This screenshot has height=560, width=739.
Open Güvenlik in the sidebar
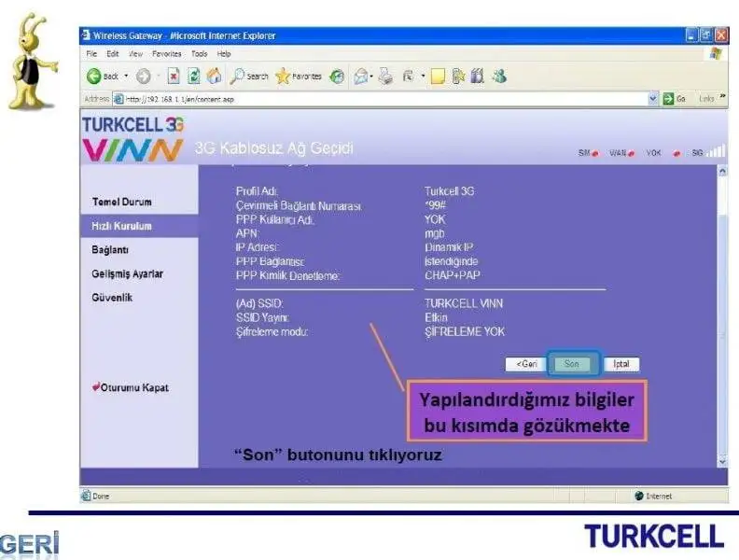point(112,298)
